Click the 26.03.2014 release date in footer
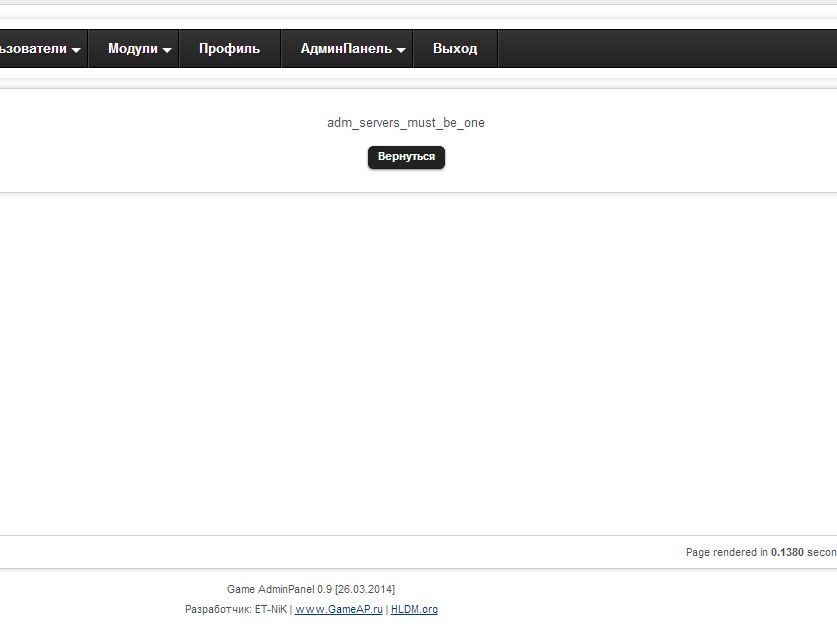 tap(365, 589)
